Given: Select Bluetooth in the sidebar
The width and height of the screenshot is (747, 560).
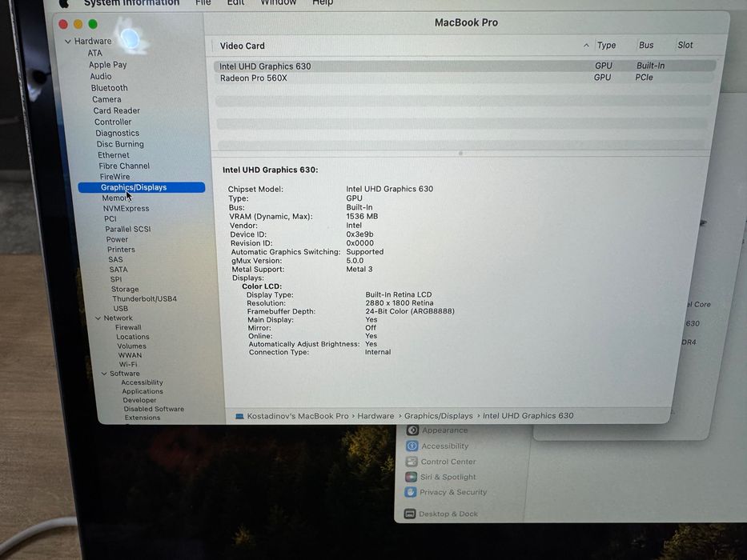Looking at the screenshot, I should click(x=109, y=88).
